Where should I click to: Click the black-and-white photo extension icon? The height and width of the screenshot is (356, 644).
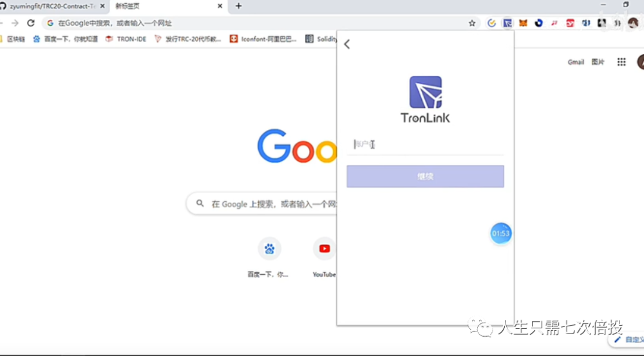click(x=601, y=23)
